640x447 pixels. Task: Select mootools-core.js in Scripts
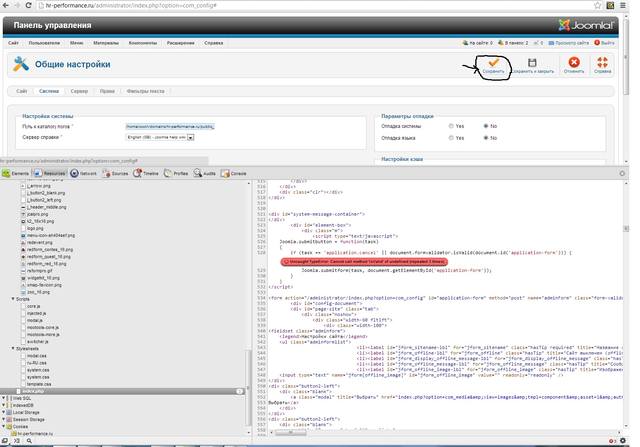coord(43,327)
